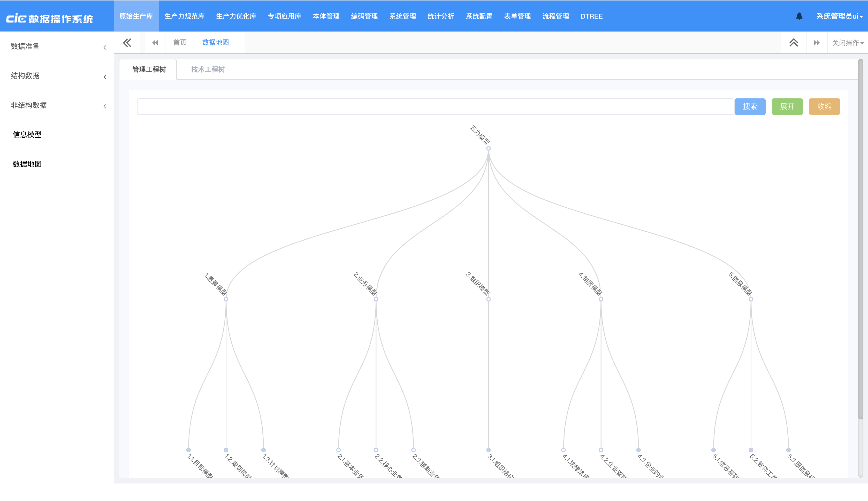Toggle the 3.组织模型 tree node
The width and height of the screenshot is (868, 501).
(488, 299)
